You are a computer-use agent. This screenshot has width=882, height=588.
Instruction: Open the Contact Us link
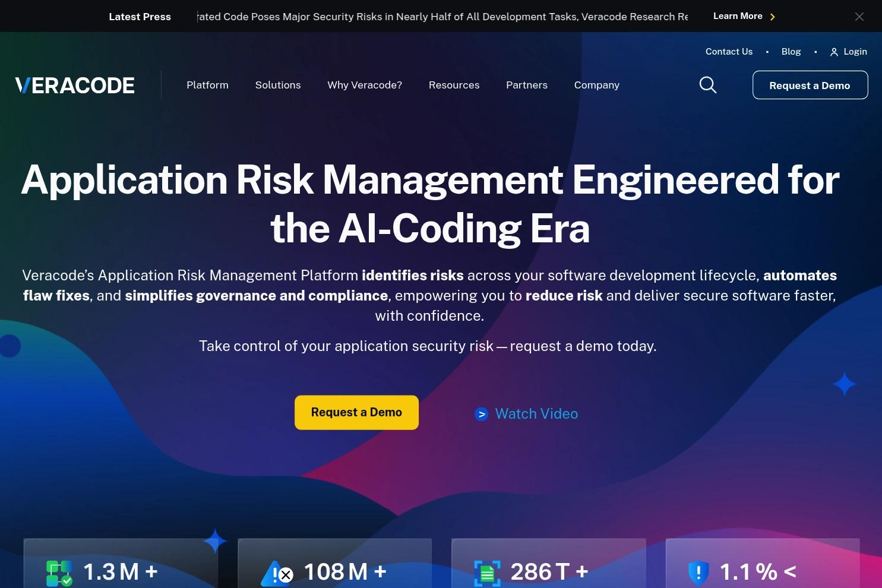(x=729, y=52)
